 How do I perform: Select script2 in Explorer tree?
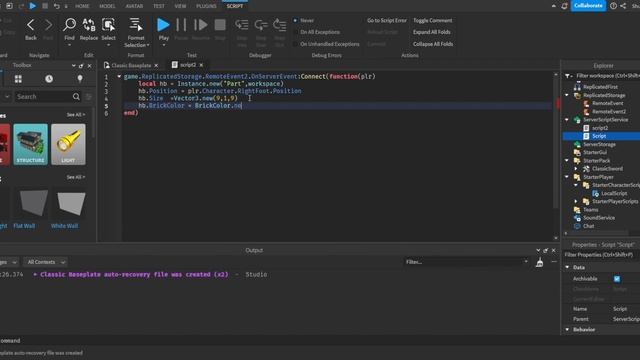tap(600, 128)
